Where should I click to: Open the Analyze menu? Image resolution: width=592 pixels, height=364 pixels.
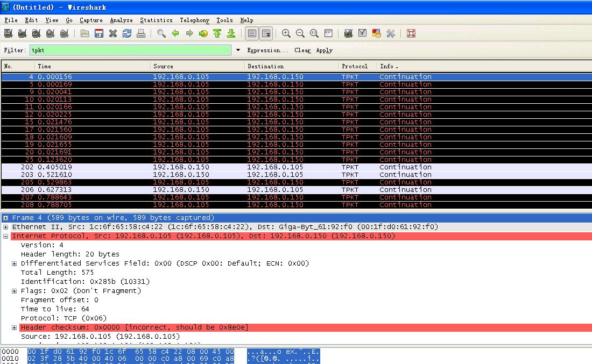tap(121, 20)
